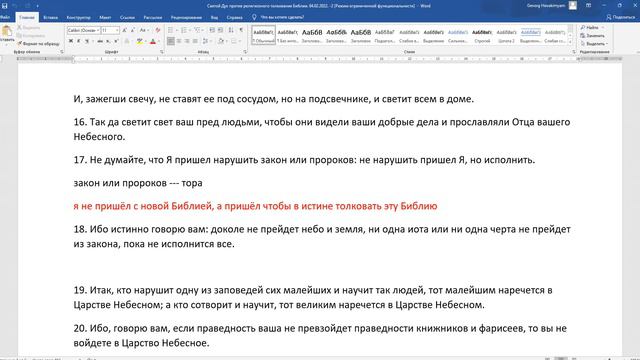Open the Файл menu tab
The image size is (640, 360).
tap(5, 17)
